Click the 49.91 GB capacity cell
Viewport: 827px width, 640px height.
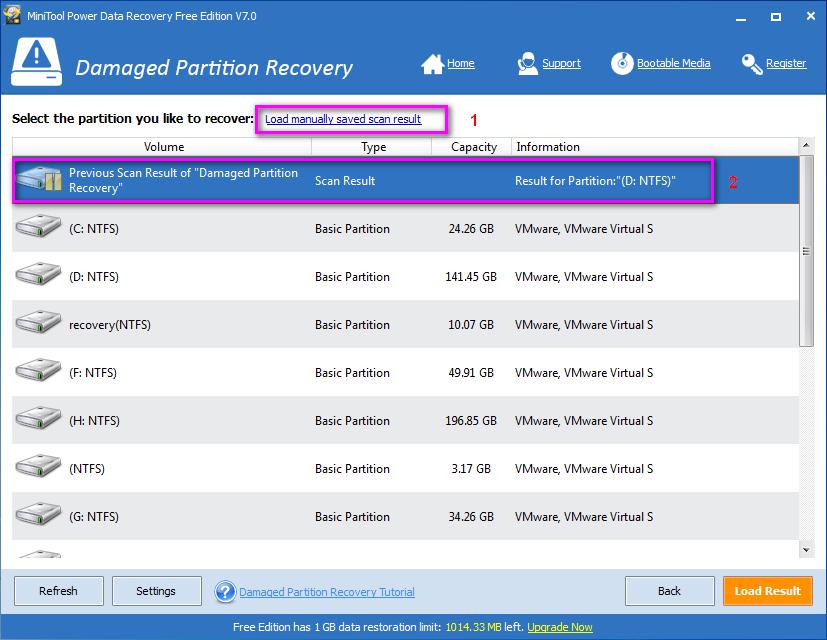pyautogui.click(x=471, y=372)
